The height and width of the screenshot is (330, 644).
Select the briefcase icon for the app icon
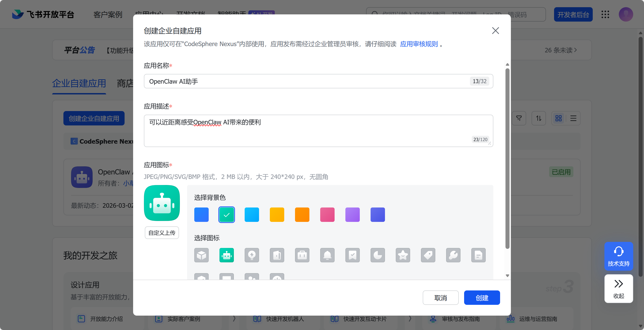click(302, 255)
